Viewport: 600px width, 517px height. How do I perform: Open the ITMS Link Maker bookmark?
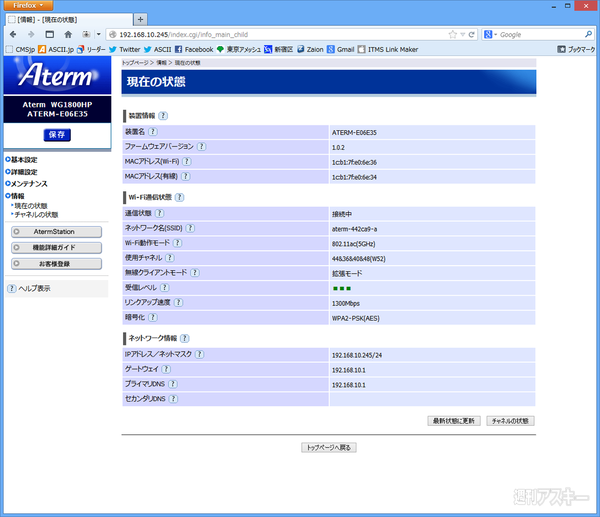388,49
